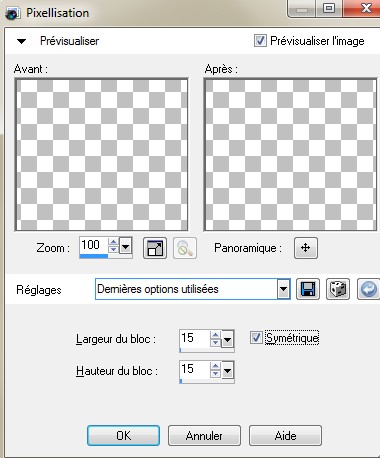The height and width of the screenshot is (458, 380).
Task: Reset settings to default with blue arrow icon
Action: pyautogui.click(x=368, y=289)
